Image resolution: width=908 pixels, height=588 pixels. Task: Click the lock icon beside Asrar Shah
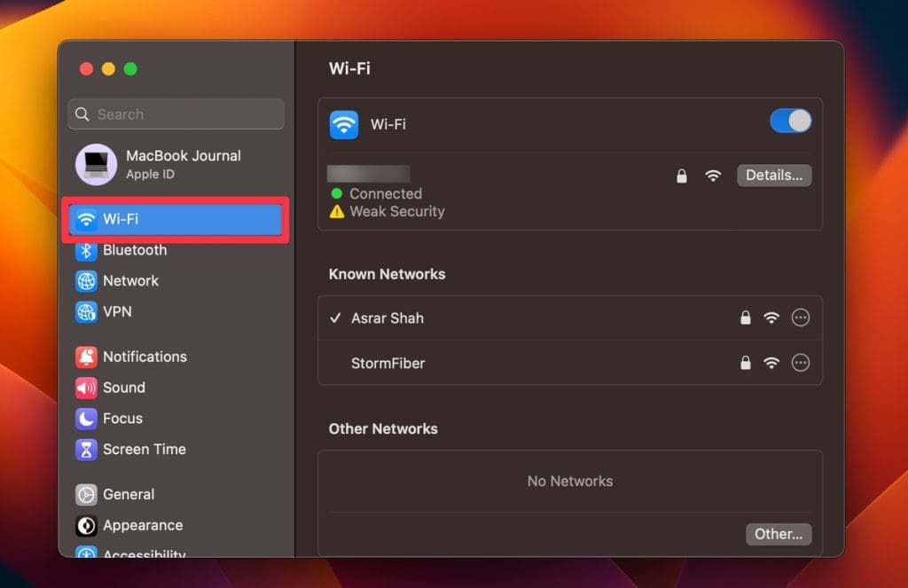(x=745, y=318)
